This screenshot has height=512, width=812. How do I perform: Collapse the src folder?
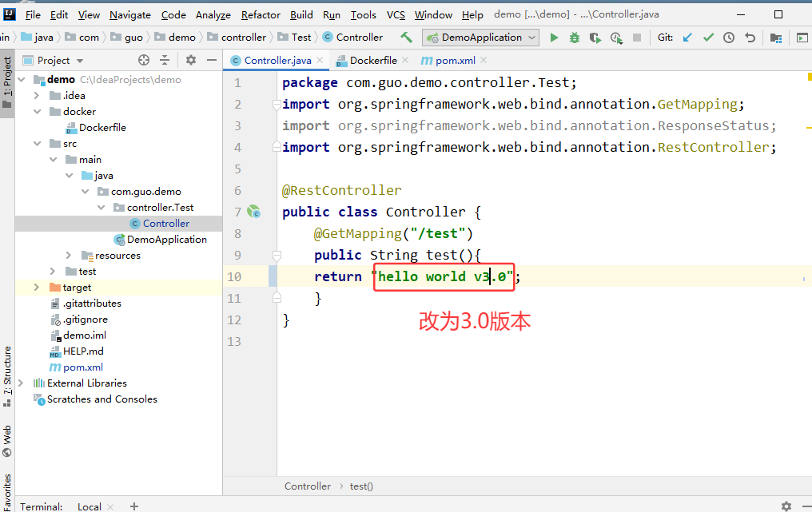(37, 144)
